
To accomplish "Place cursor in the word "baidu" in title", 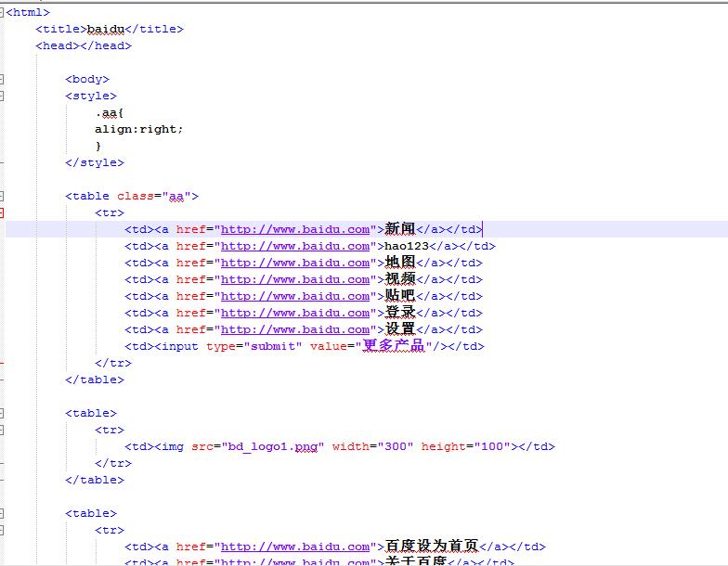I will coord(106,30).
